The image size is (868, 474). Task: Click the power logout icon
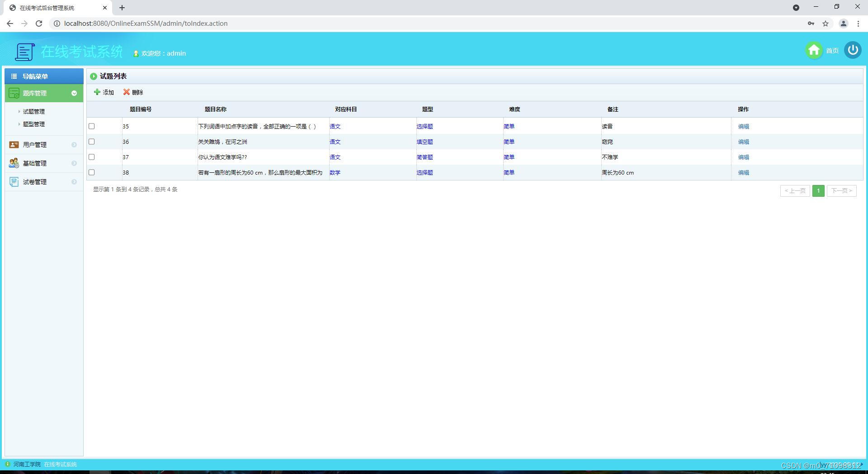(853, 50)
